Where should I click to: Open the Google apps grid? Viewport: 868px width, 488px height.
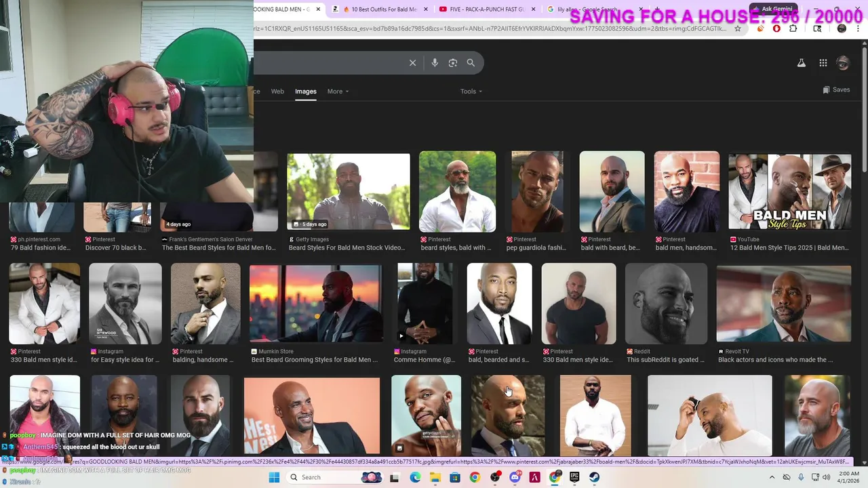(823, 63)
